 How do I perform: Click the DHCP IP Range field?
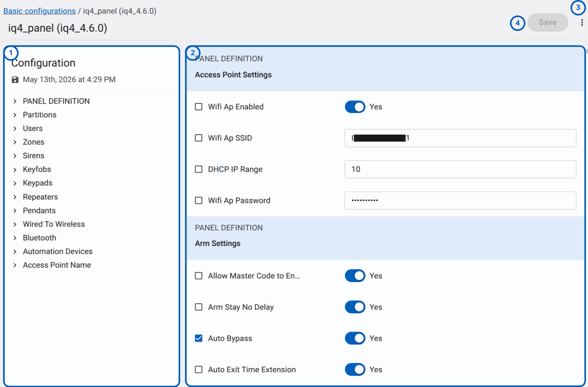(x=460, y=169)
